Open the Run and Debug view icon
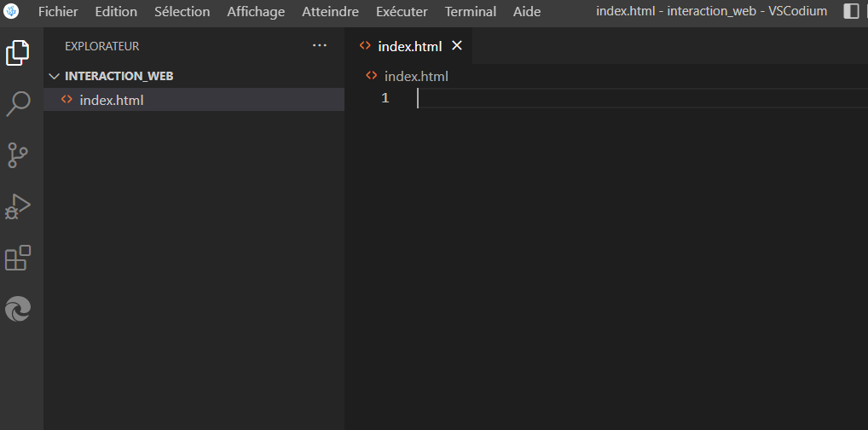 [18, 206]
